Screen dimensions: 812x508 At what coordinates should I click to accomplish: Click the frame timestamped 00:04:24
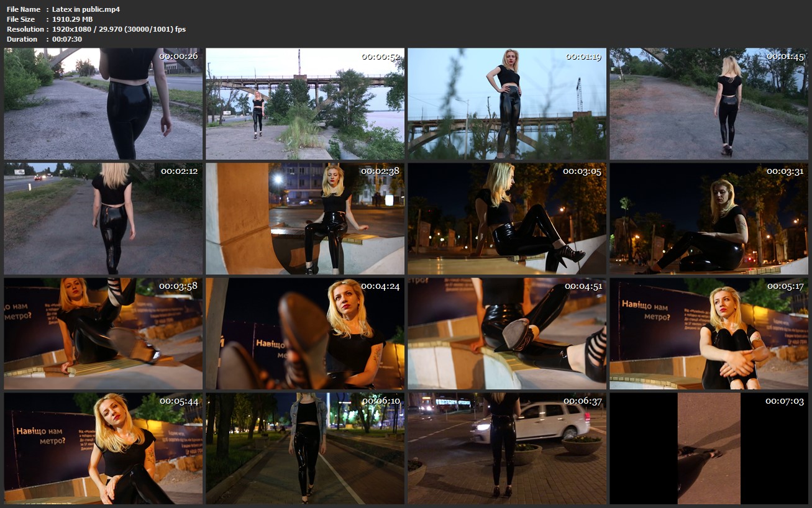tap(305, 333)
